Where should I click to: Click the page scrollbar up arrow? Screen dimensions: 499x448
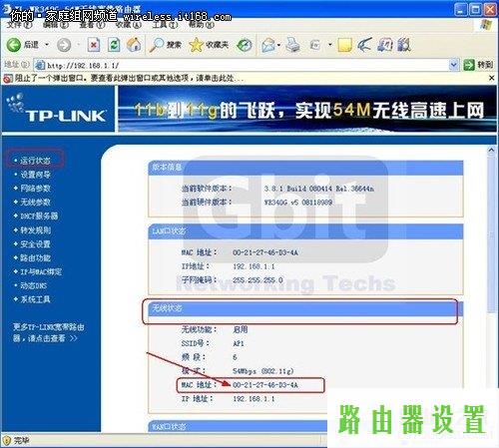pyautogui.click(x=491, y=151)
